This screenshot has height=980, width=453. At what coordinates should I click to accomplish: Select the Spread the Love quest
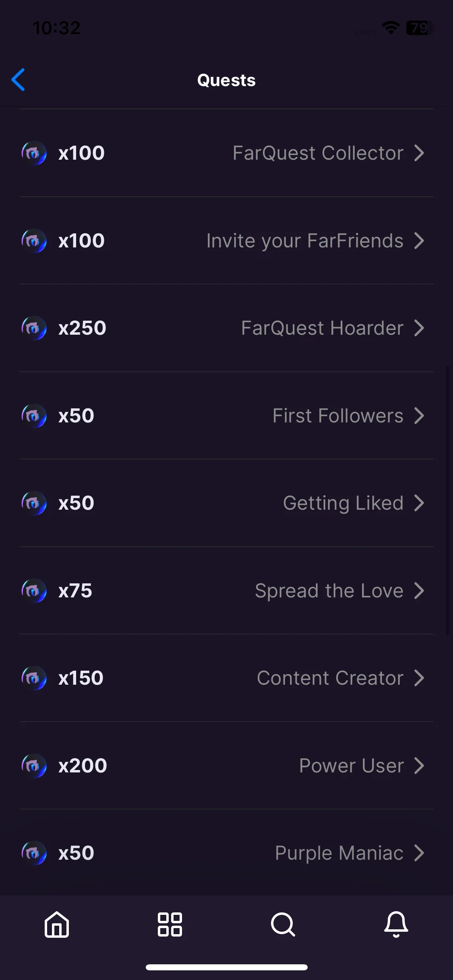(226, 591)
